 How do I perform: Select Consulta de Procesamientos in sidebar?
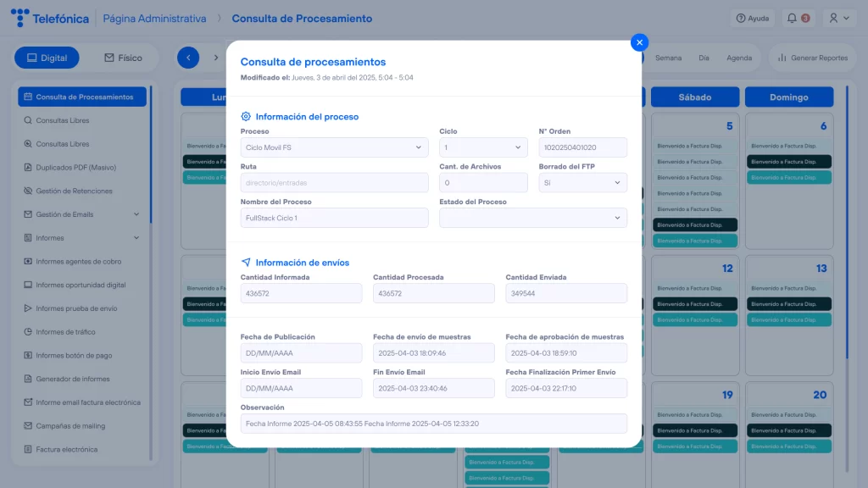click(82, 97)
